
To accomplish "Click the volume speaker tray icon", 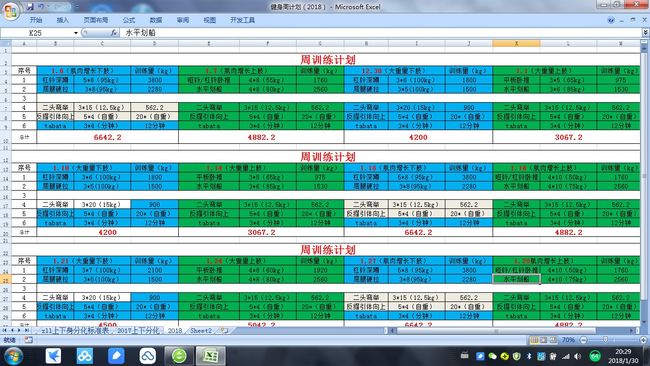I will [577, 356].
